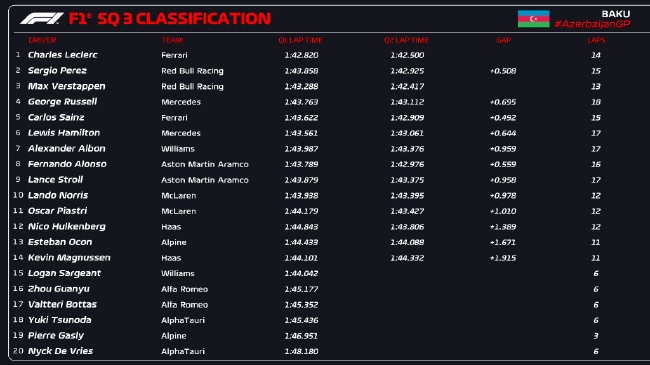Select Lando Norris in tenth position

58,195
